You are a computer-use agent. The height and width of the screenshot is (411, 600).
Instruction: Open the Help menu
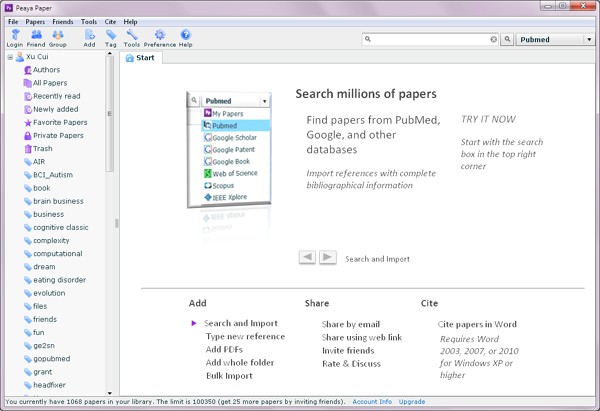pos(130,22)
